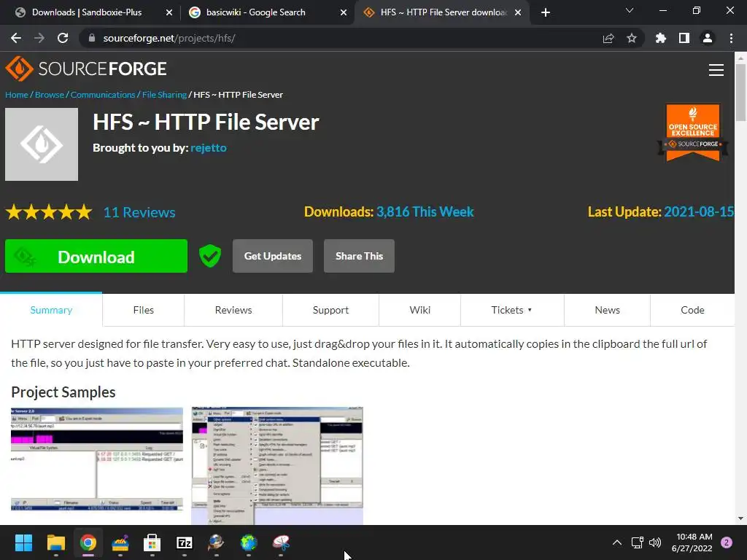The image size is (747, 560).
Task: Click the File Sharing breadcrumb link
Action: 164,95
